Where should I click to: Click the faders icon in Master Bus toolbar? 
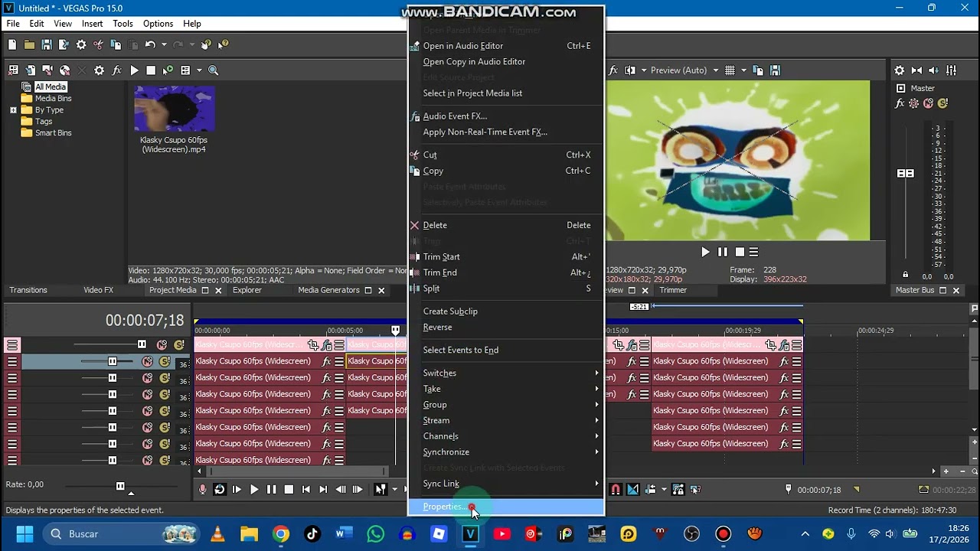tap(952, 70)
